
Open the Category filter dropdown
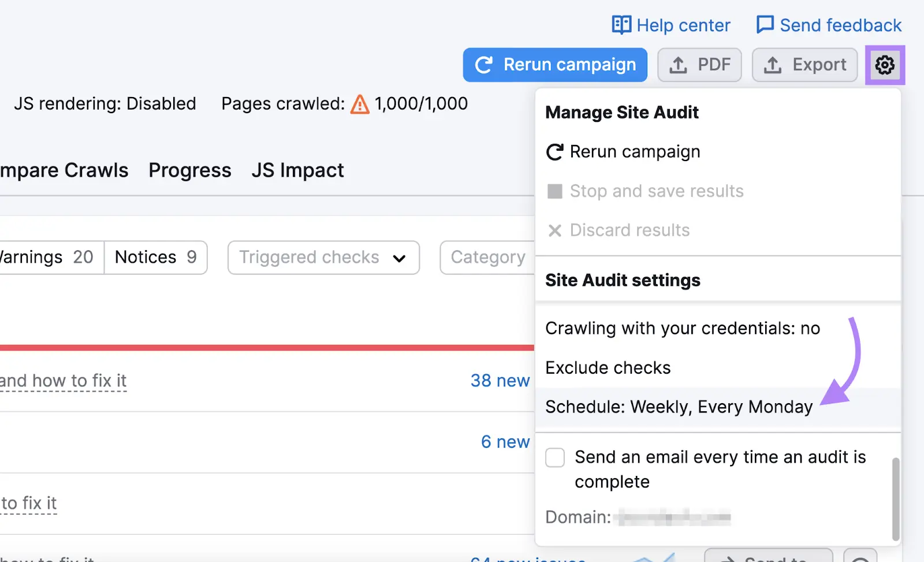click(x=488, y=258)
